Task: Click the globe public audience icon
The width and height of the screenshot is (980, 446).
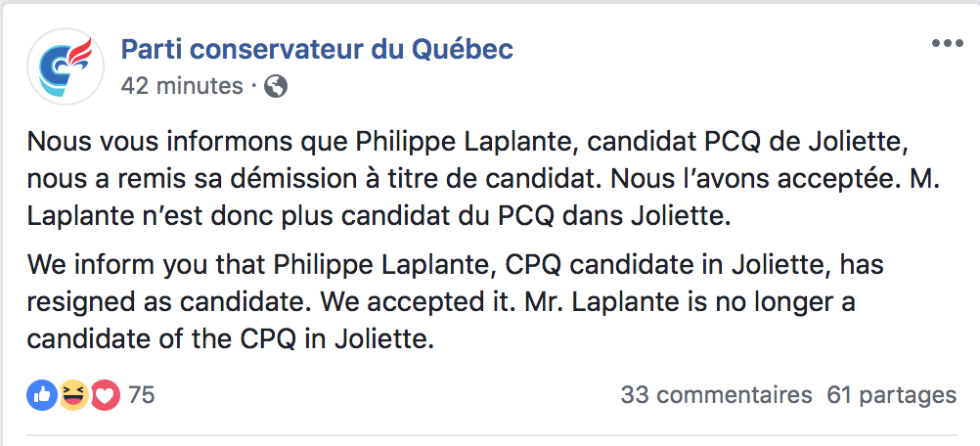Action: (x=276, y=86)
